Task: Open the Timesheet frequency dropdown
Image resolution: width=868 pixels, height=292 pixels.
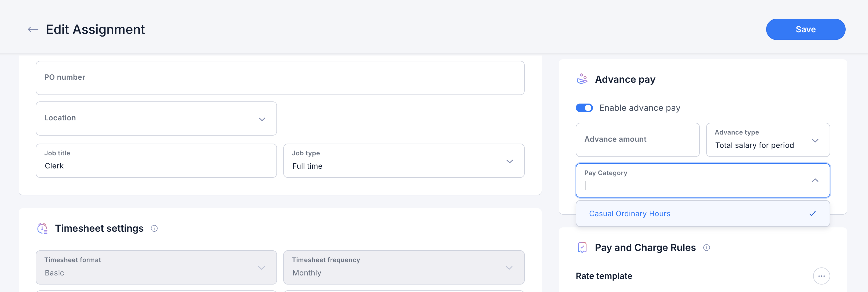Action: point(404,267)
